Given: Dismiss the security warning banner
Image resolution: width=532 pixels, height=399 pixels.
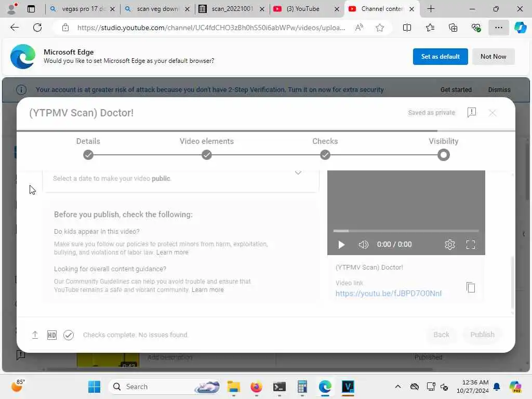Looking at the screenshot, I should pos(499,90).
